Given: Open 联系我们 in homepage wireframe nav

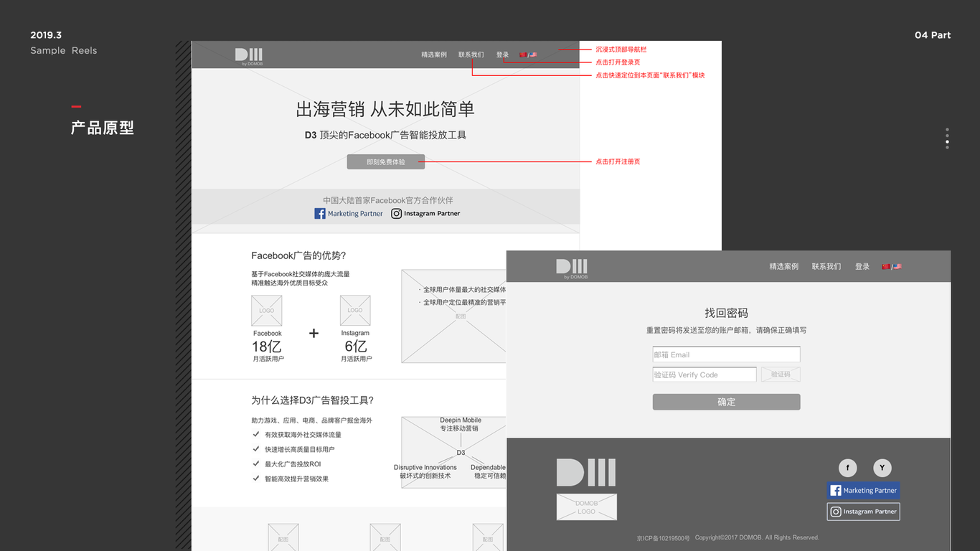Looking at the screenshot, I should pos(471,55).
